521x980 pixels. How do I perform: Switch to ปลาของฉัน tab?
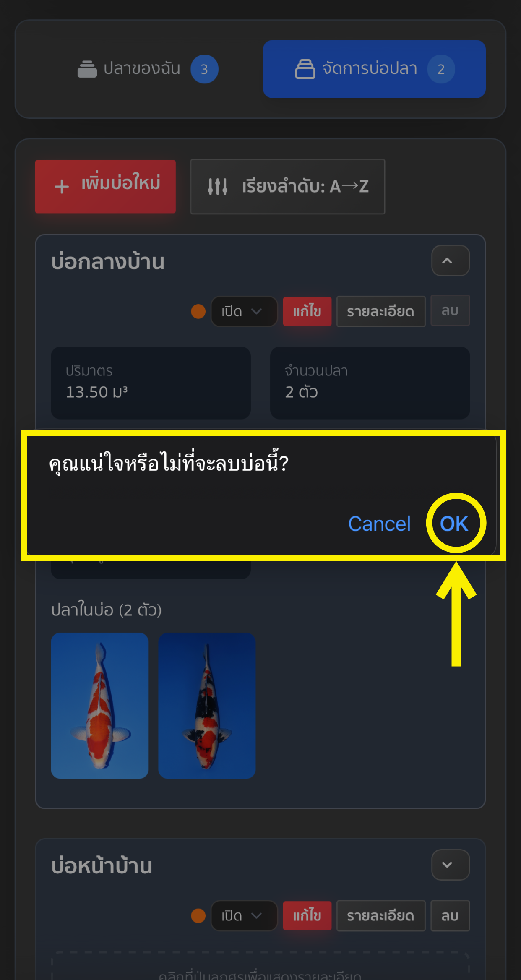tap(148, 69)
